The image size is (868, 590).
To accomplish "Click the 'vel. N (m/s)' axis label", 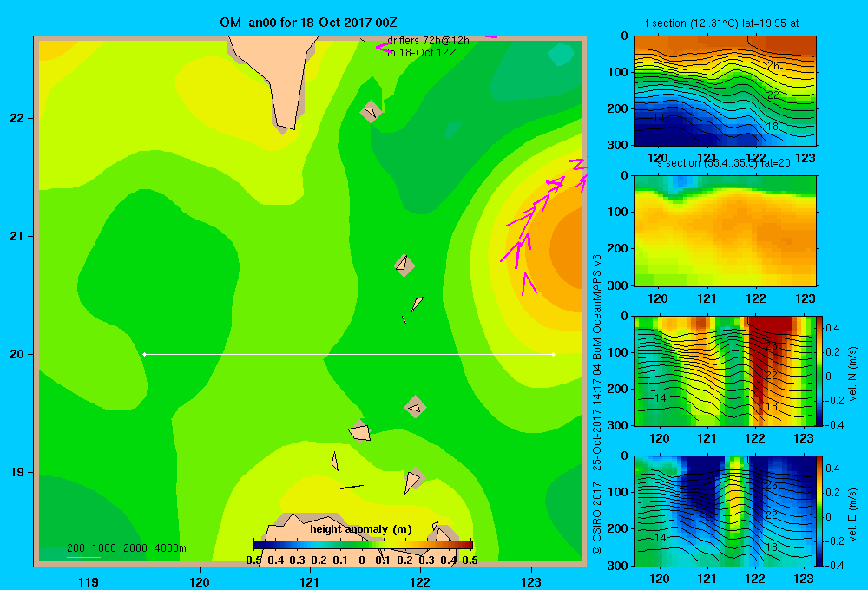I will [x=852, y=374].
